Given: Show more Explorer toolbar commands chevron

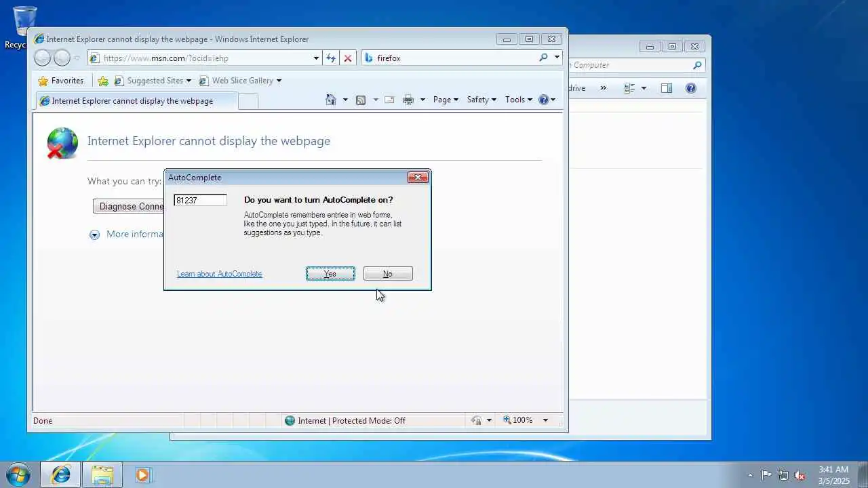Looking at the screenshot, I should [603, 88].
